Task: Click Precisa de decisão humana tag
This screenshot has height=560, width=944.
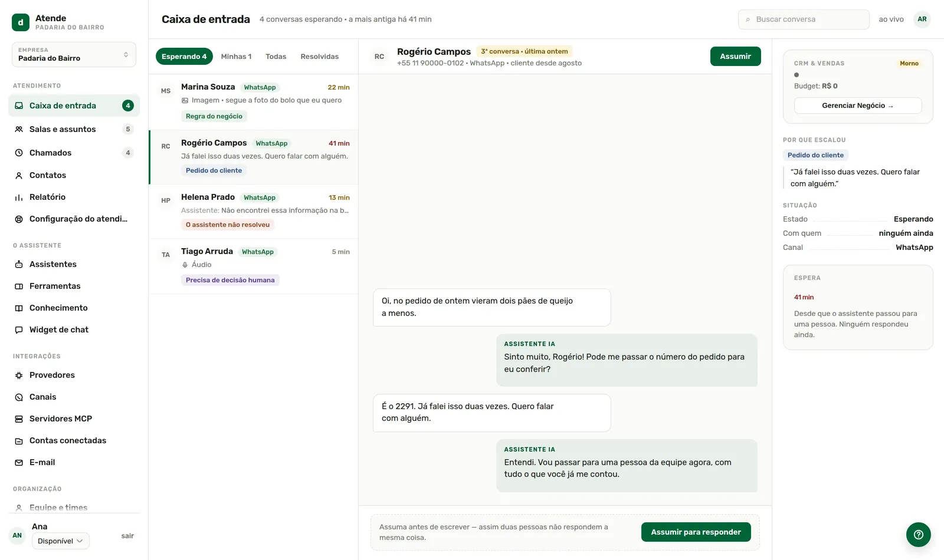Action: pyautogui.click(x=230, y=280)
